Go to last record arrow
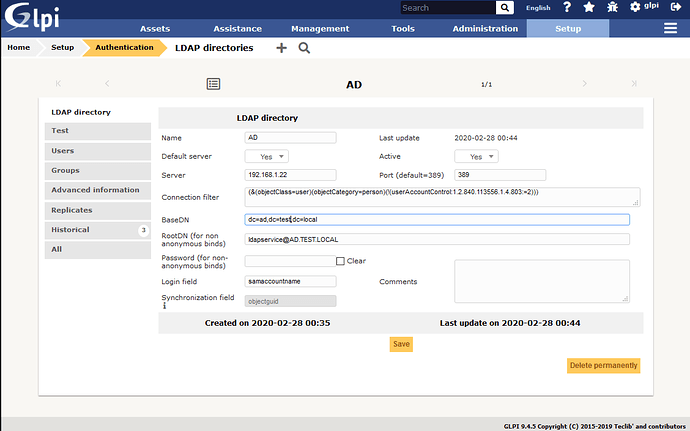The height and width of the screenshot is (431, 690). (634, 84)
